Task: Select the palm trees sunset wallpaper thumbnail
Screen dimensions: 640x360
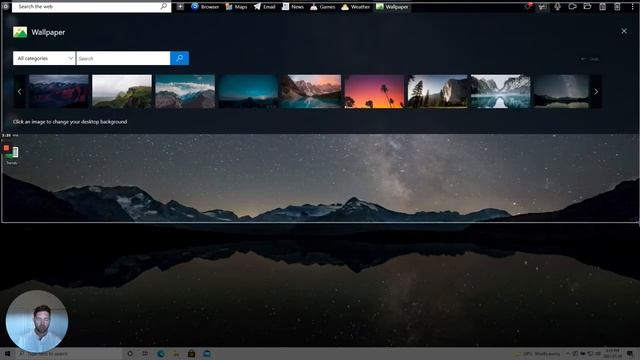Action: click(x=374, y=91)
